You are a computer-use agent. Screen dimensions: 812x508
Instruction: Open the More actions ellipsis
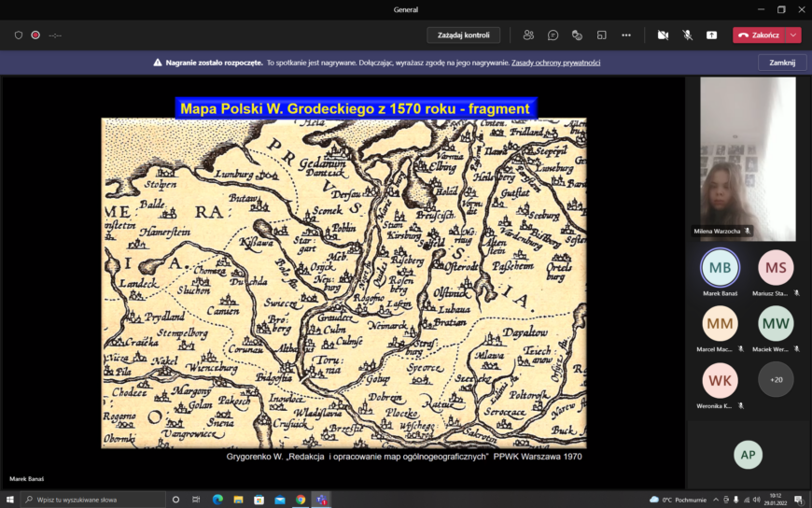tap(626, 35)
